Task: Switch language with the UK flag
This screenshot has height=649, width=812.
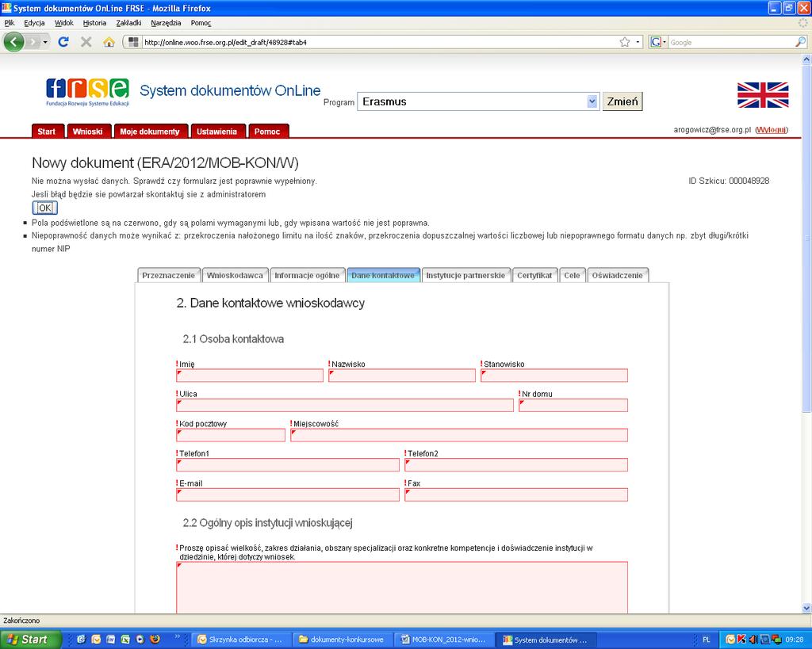Action: pyautogui.click(x=763, y=95)
